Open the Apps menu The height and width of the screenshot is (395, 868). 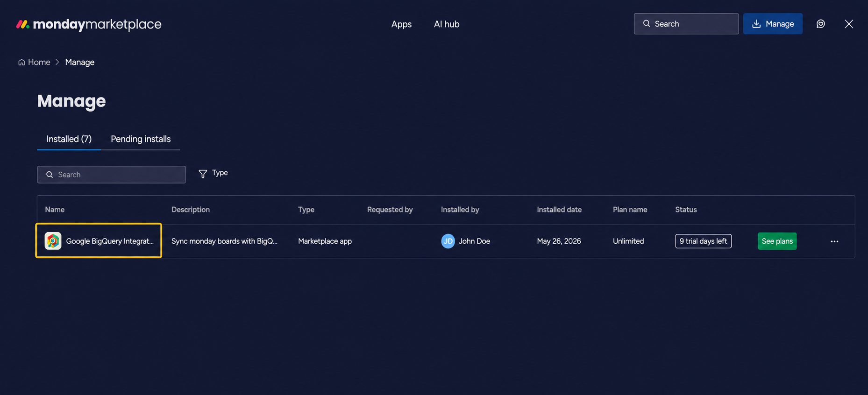[401, 24]
